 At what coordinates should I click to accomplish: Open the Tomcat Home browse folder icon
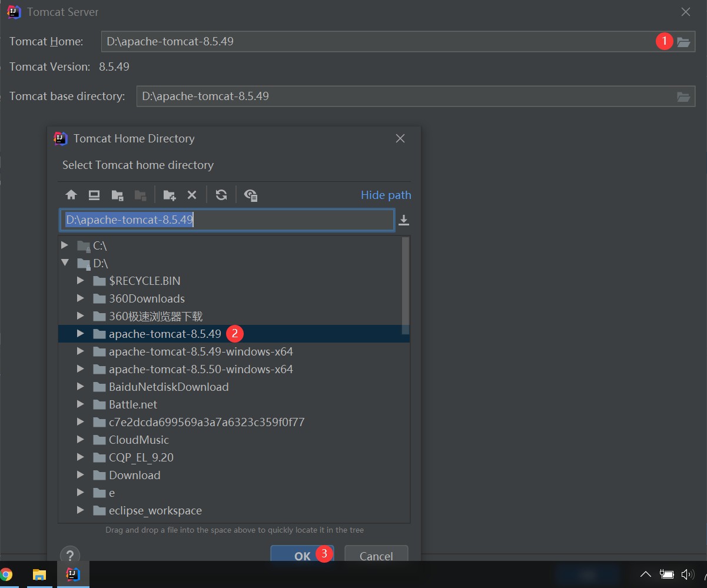[x=683, y=42]
